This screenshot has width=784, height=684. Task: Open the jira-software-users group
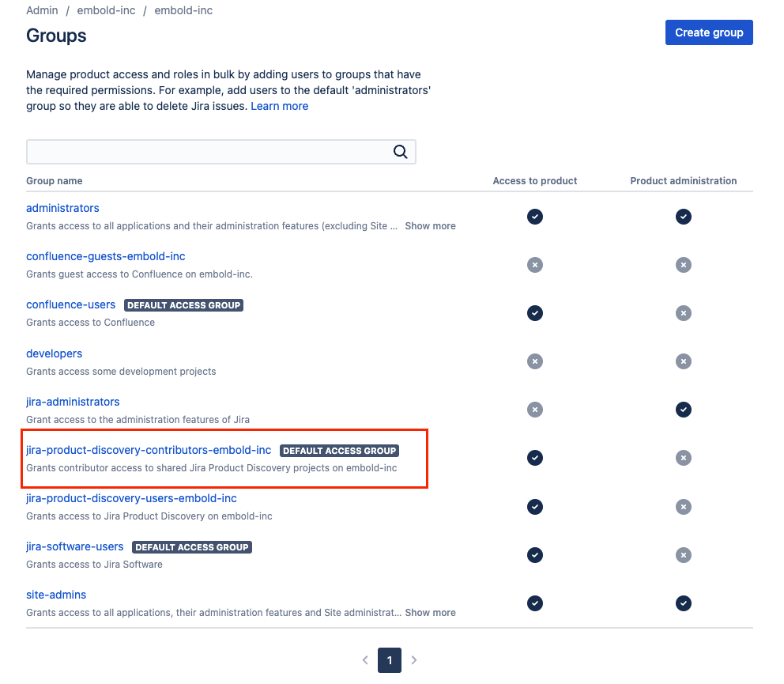point(74,547)
